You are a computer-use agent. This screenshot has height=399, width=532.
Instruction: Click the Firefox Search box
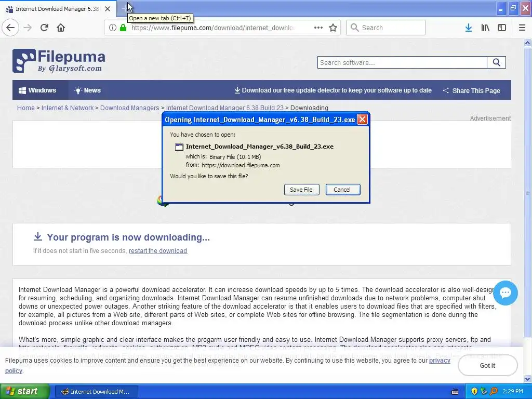(x=386, y=28)
